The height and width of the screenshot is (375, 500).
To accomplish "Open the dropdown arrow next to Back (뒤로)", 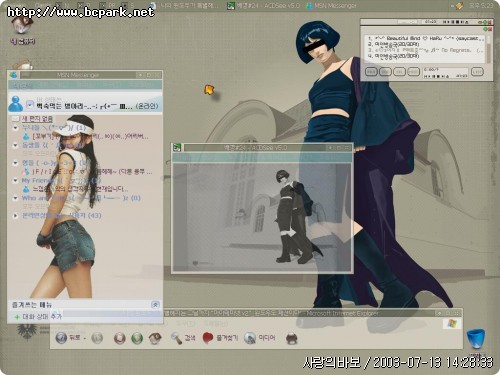I will (84, 338).
